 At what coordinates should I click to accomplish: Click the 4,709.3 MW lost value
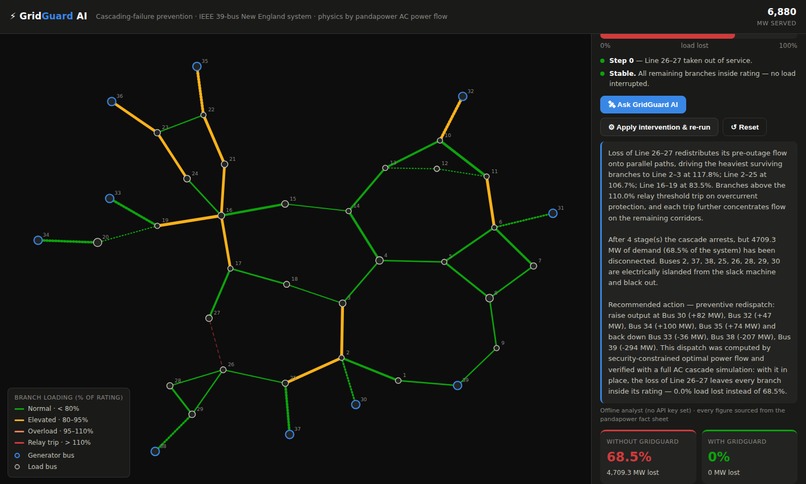pyautogui.click(x=632, y=472)
